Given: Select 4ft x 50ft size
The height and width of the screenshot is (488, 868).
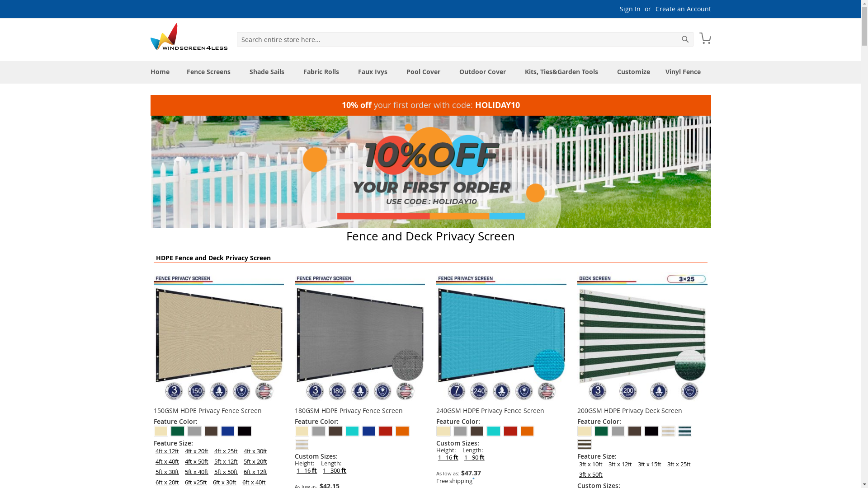Looking at the screenshot, I should coord(197,461).
